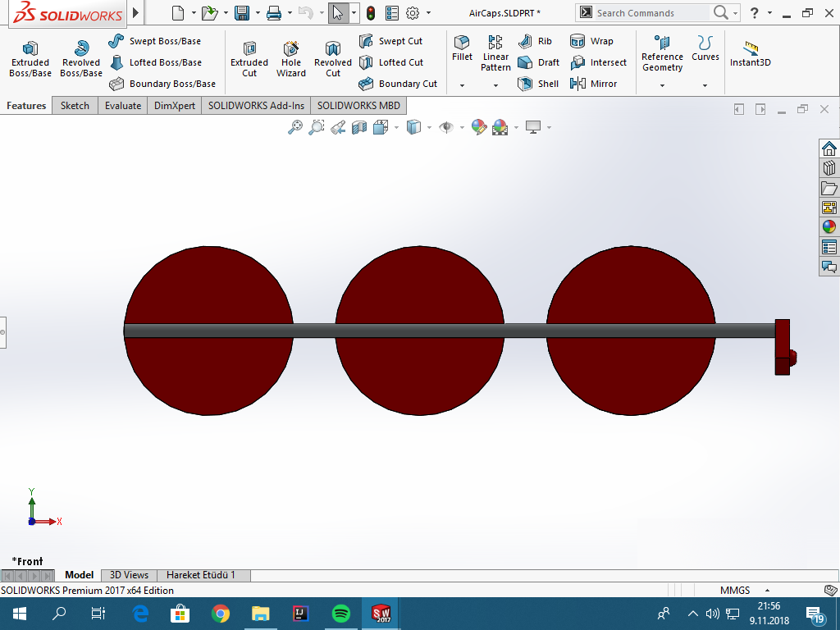The width and height of the screenshot is (840, 630).
Task: Click the Print icon
Action: pyautogui.click(x=274, y=13)
